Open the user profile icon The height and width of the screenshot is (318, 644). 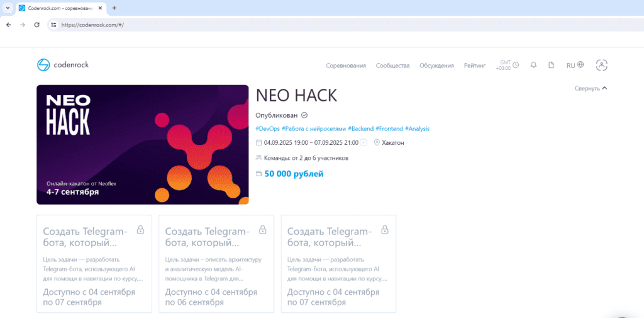click(x=602, y=65)
